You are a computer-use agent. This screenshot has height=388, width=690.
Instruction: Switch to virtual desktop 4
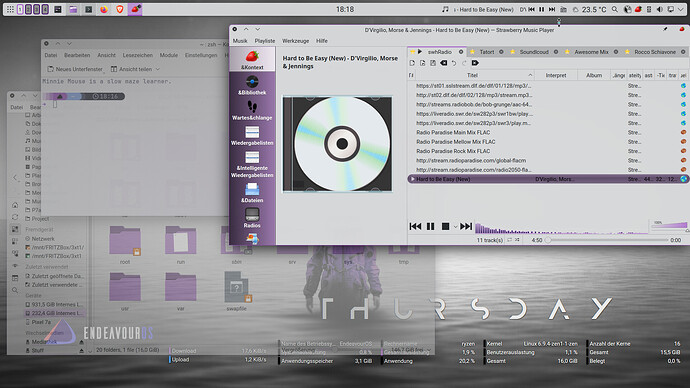tap(45, 9)
